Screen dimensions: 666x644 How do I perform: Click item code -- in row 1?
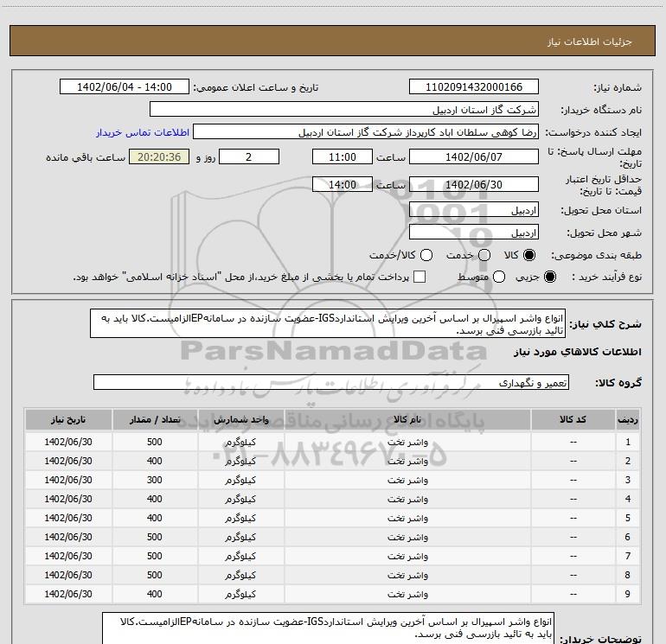(x=573, y=442)
